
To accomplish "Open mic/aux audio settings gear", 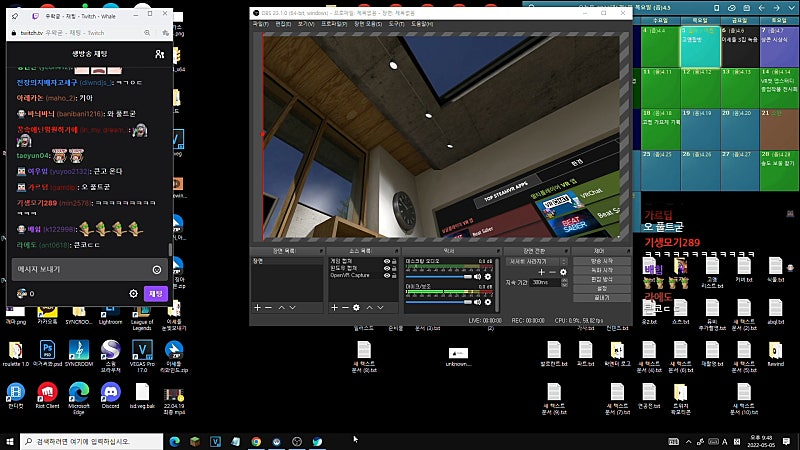I will point(488,302).
